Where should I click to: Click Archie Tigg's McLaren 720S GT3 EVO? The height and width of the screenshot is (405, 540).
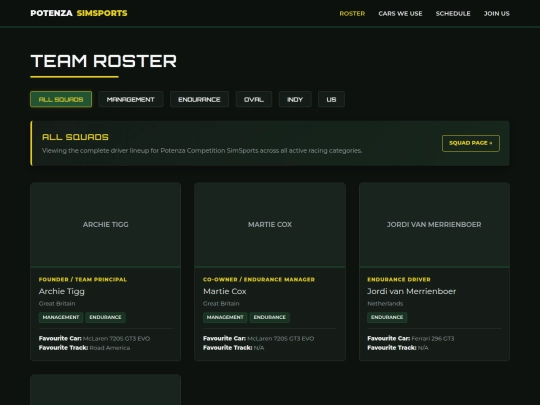(116, 339)
